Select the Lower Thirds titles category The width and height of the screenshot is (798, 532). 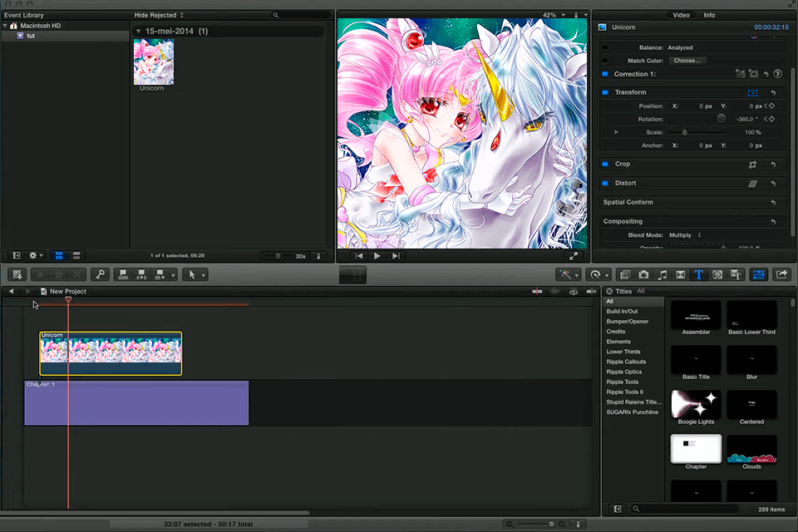[x=623, y=351]
